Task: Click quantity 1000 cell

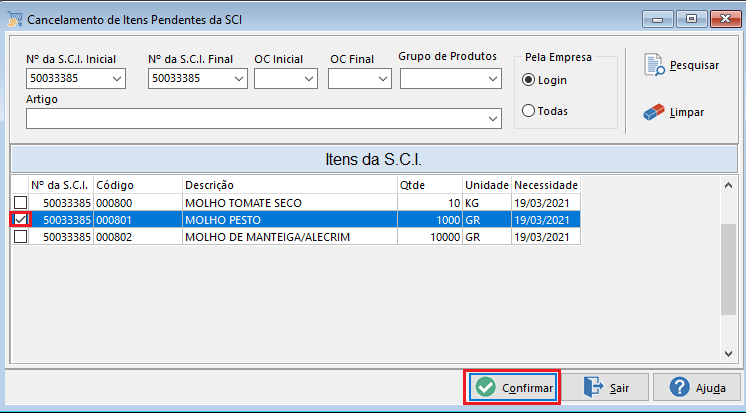Action: point(430,220)
